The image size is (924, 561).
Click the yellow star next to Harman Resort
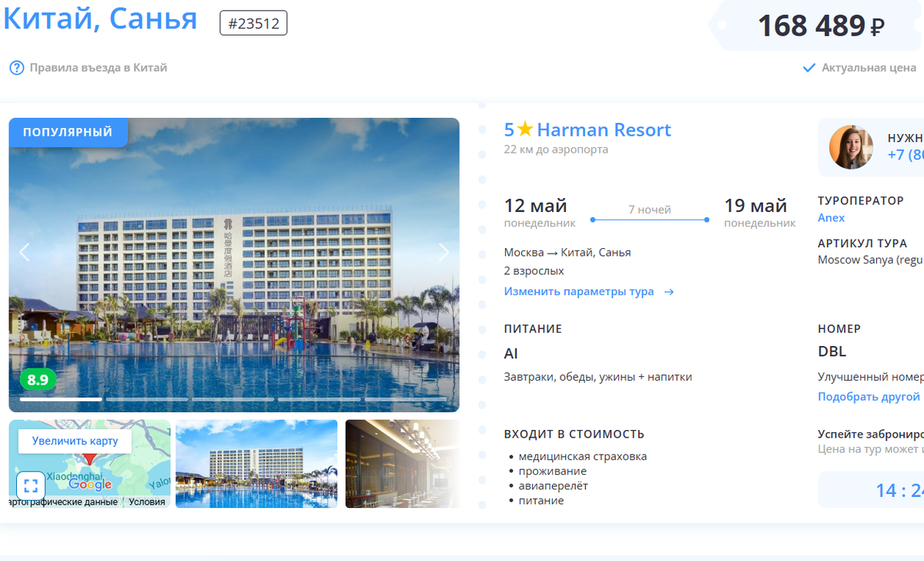(x=525, y=129)
